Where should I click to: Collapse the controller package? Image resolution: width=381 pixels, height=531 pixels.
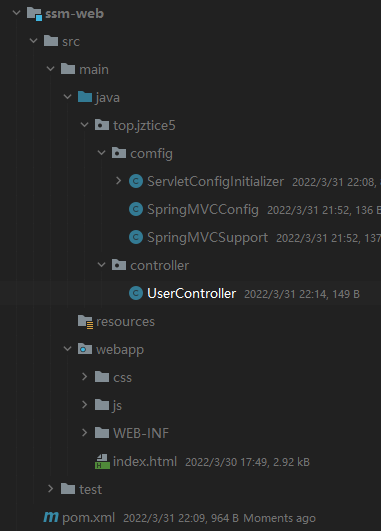101,265
